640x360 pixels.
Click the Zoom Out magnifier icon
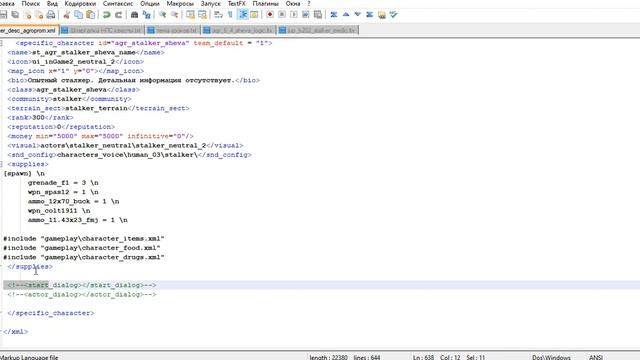pos(174,15)
